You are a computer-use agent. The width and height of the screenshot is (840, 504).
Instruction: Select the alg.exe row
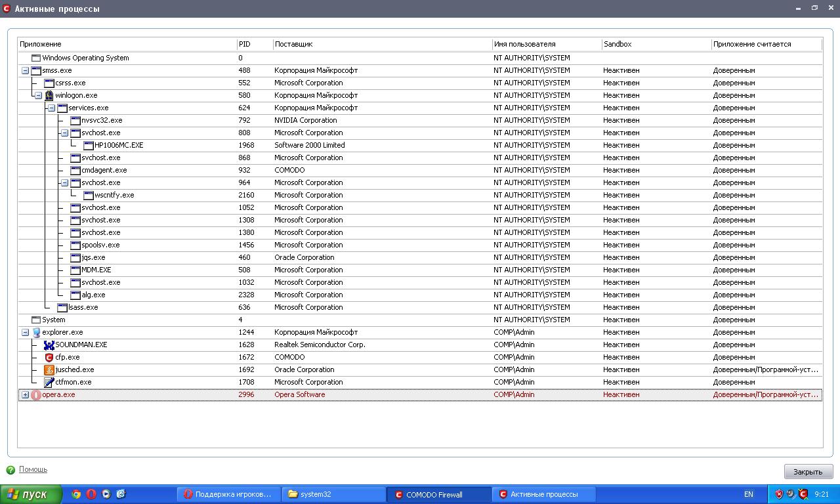point(420,295)
